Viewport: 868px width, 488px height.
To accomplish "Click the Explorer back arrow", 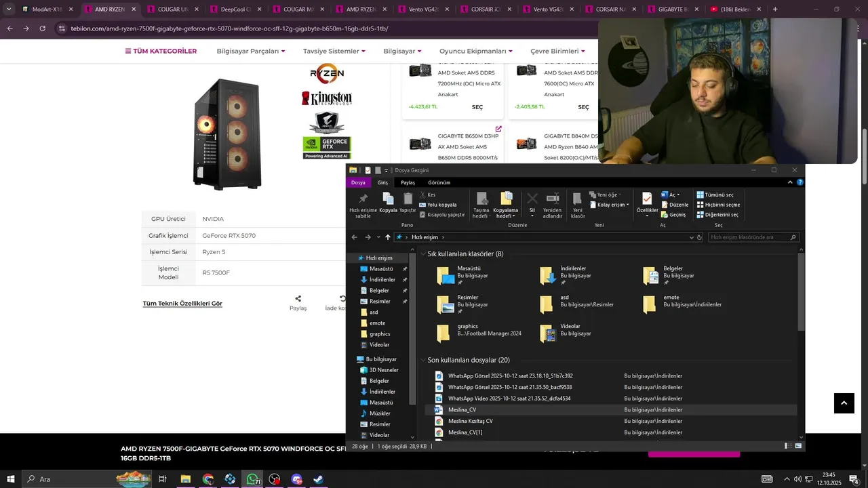I will click(354, 237).
